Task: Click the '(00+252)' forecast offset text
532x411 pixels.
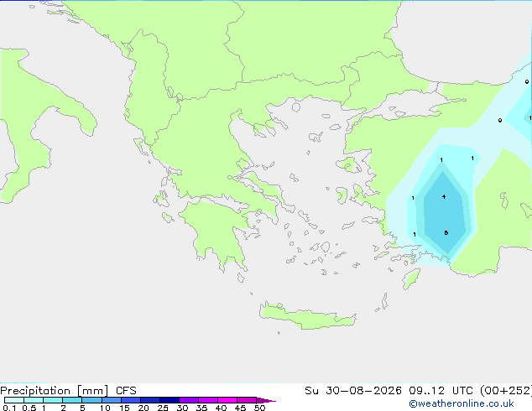Action: 506,391
